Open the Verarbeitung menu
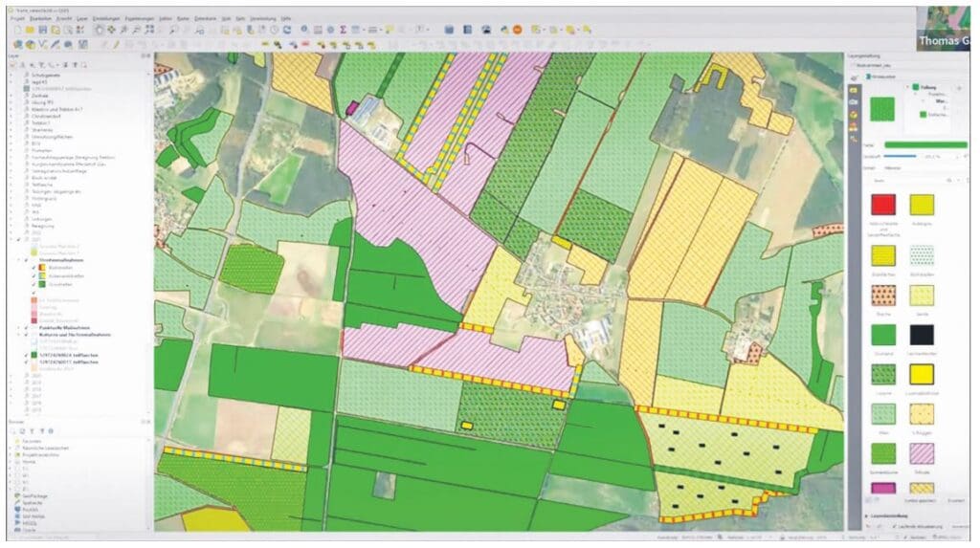Viewport: 980px width, 548px height. [x=263, y=19]
